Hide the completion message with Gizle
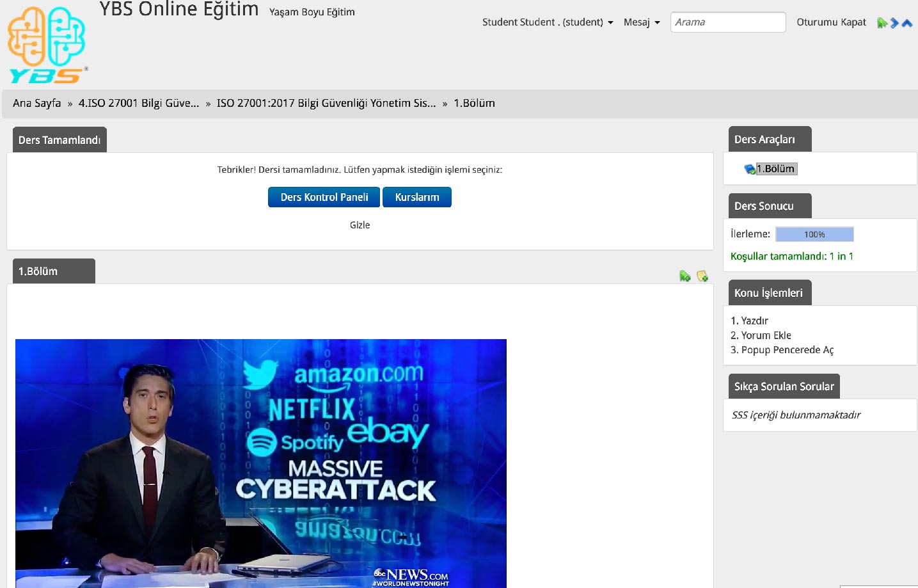Viewport: 918px width, 588px height. pyautogui.click(x=360, y=225)
